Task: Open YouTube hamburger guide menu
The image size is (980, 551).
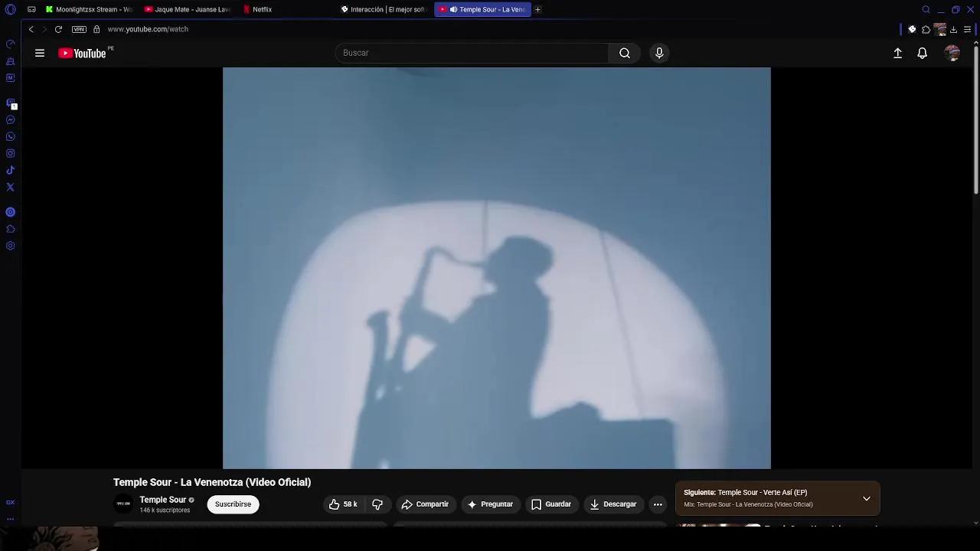Action: pos(40,53)
